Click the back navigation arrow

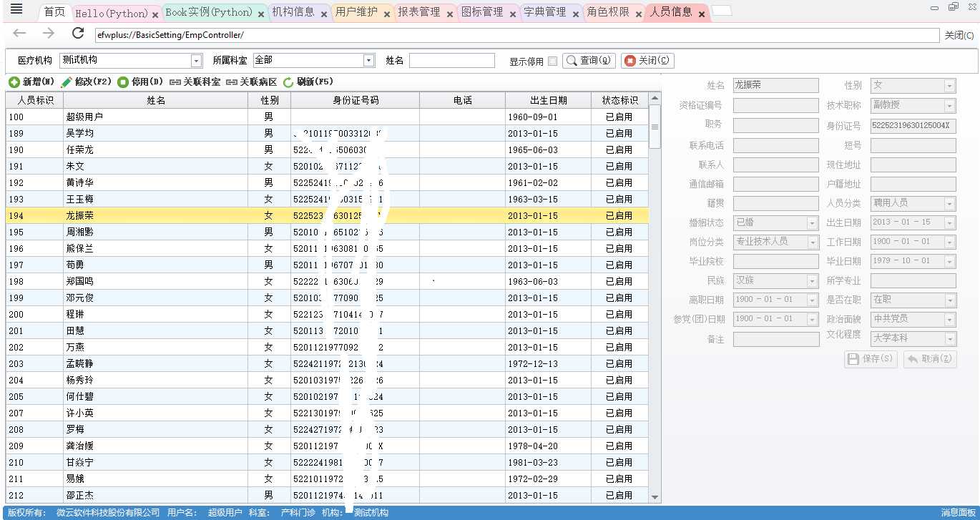(19, 34)
